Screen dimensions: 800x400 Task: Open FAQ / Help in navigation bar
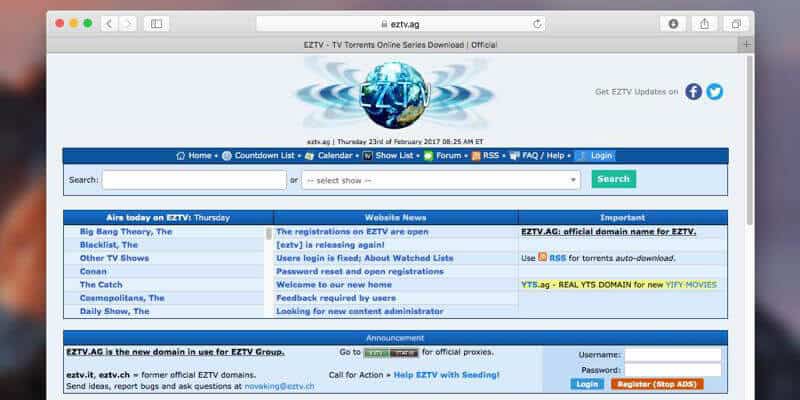[x=537, y=156]
